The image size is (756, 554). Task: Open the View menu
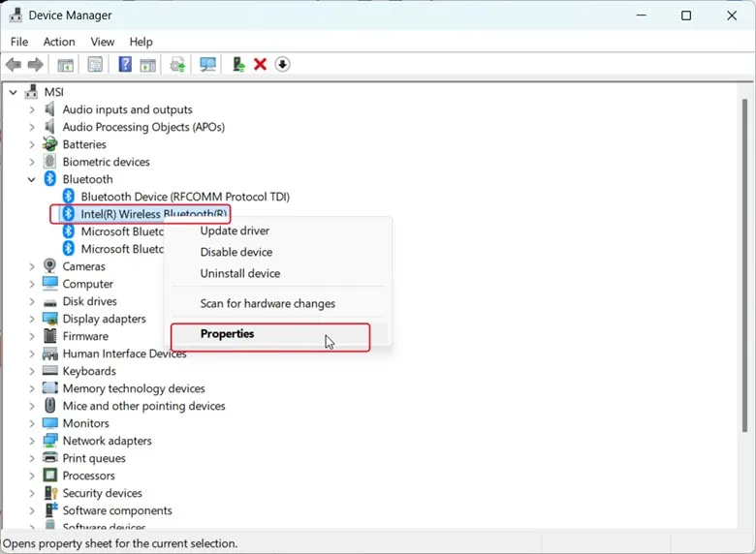pos(102,42)
